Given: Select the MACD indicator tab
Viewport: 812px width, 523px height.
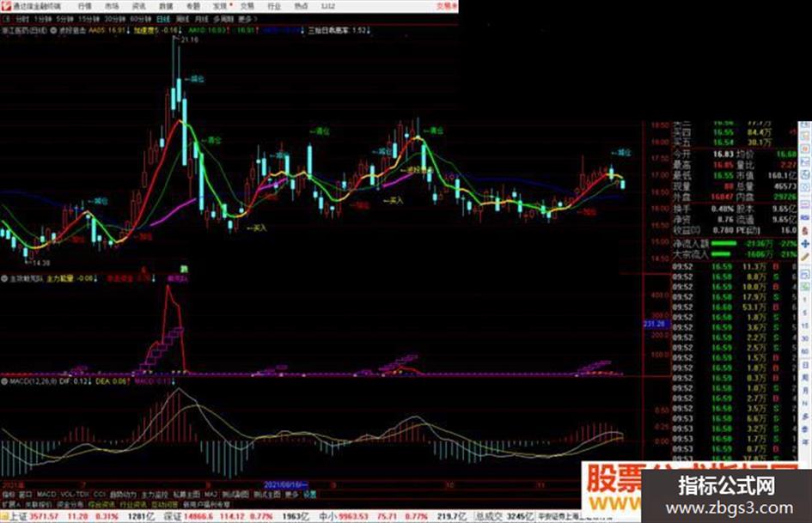Looking at the screenshot, I should pos(46,495).
